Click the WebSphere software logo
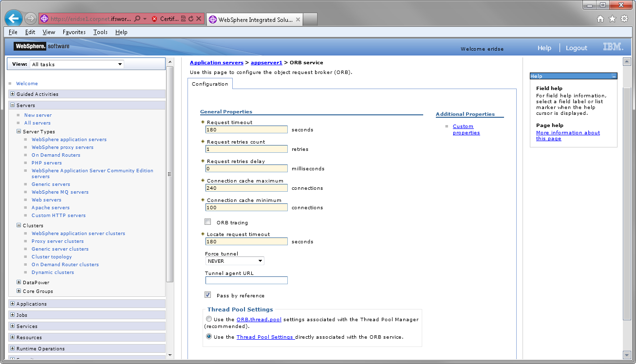 pos(42,46)
